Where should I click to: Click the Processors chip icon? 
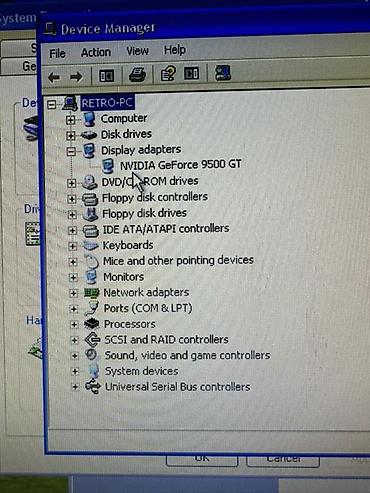tap(92, 324)
